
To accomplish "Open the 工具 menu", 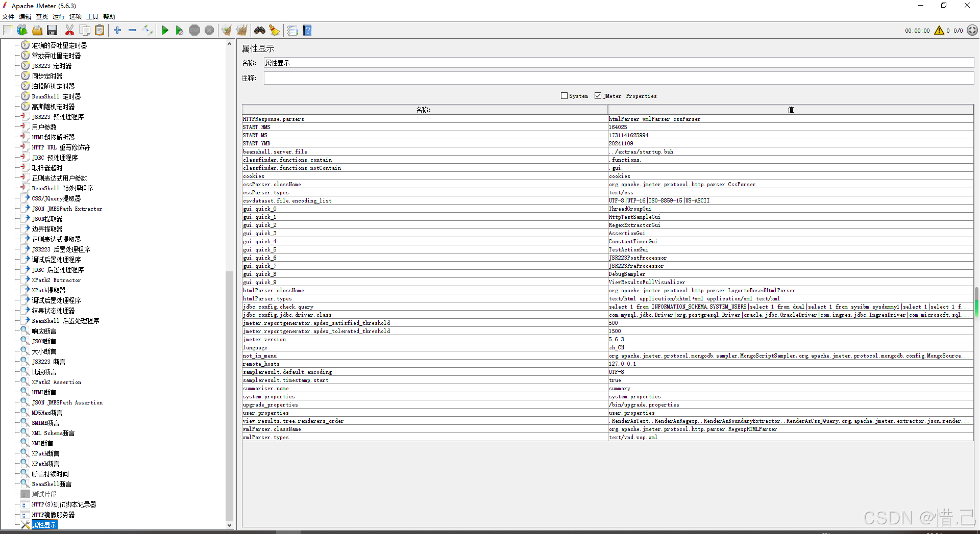I will click(x=92, y=16).
